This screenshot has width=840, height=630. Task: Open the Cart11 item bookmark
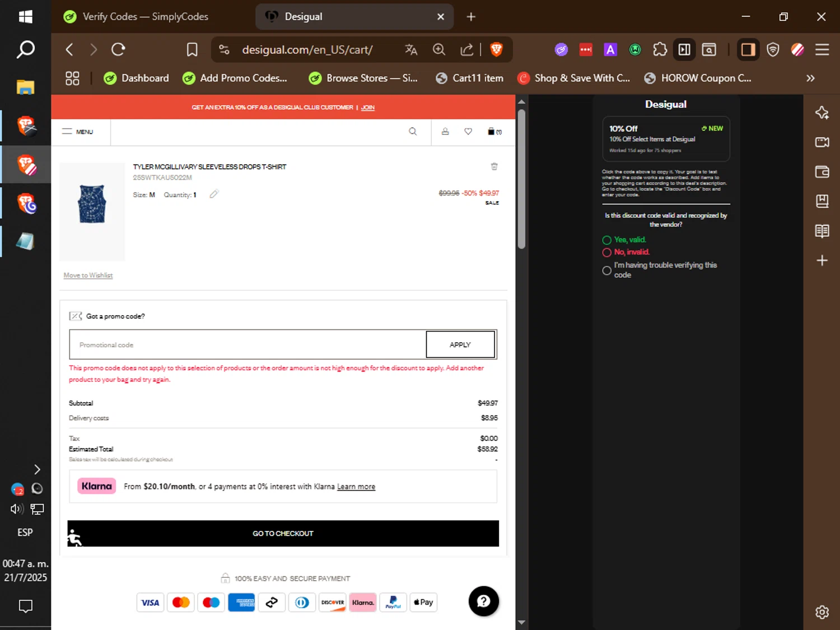click(469, 78)
